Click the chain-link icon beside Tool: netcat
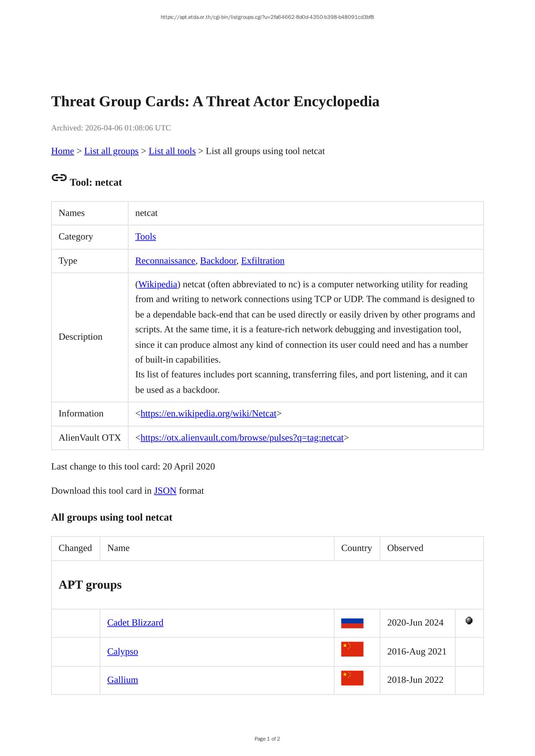The image size is (535, 756). coord(59,178)
